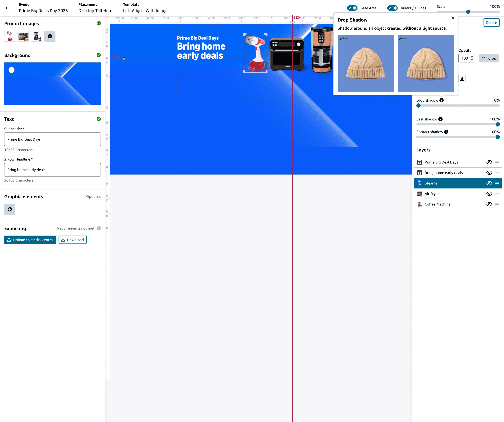
Task: Click the Product images green checkmark
Action: (x=99, y=23)
